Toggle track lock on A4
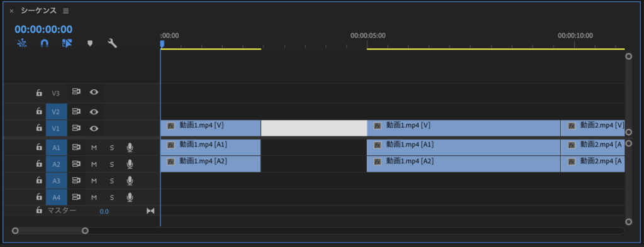This screenshot has height=247, width=644. coord(39,197)
